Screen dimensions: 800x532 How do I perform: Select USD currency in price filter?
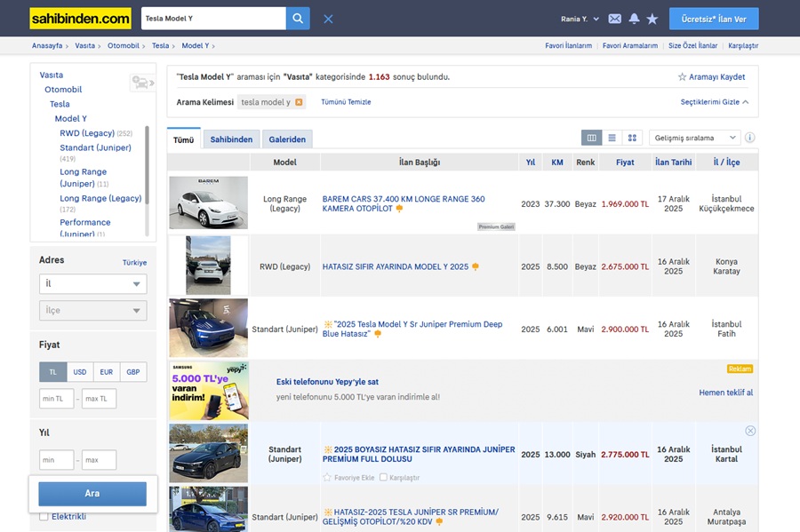(80, 372)
